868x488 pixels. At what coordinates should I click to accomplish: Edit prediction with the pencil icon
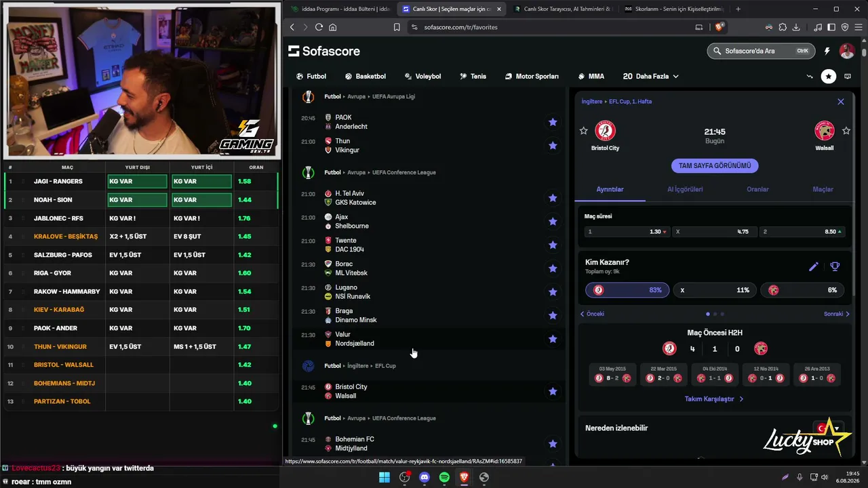click(814, 266)
